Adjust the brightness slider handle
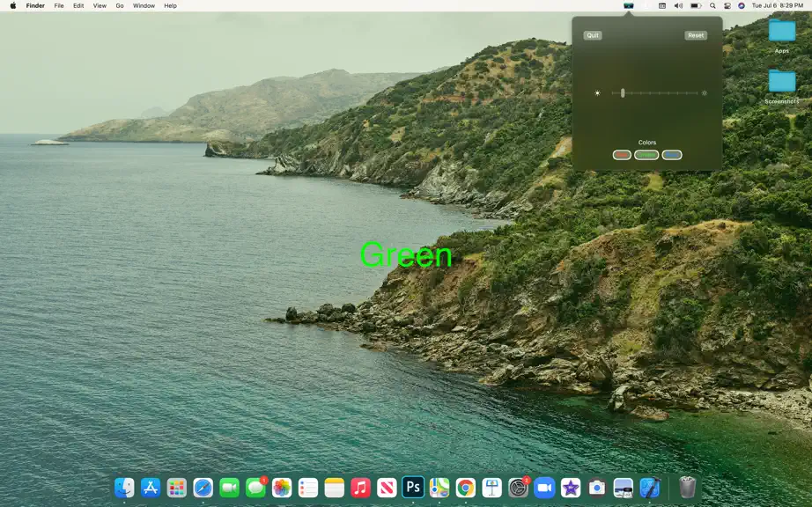Image resolution: width=812 pixels, height=507 pixels. (623, 93)
